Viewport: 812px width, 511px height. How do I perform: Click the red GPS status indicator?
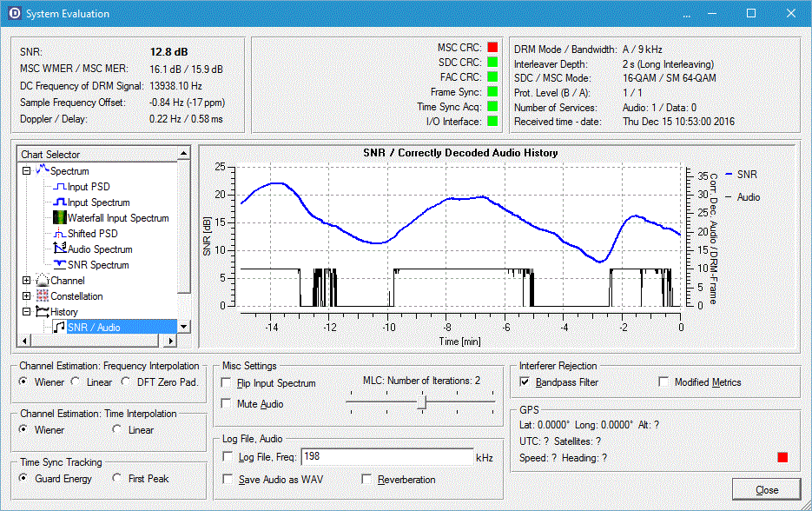[782, 457]
